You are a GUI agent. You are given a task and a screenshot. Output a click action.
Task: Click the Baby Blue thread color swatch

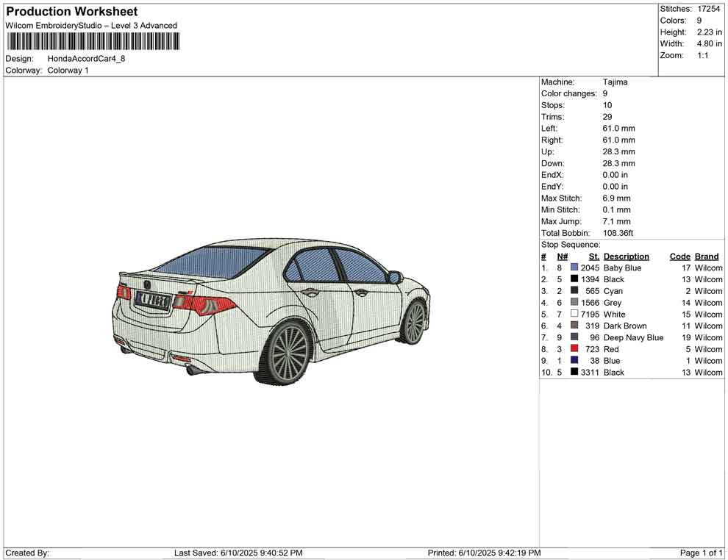click(574, 268)
